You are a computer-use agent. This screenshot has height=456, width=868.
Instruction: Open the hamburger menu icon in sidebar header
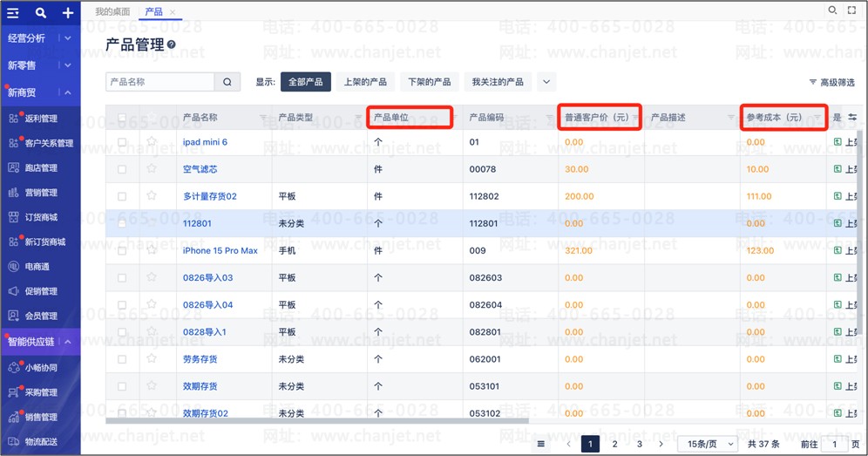pyautogui.click(x=13, y=13)
